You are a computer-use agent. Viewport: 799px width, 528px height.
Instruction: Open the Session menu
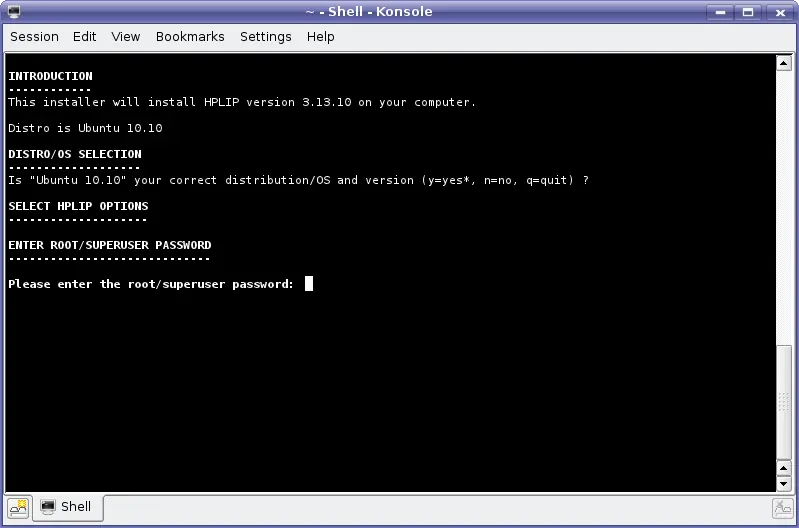click(x=34, y=37)
